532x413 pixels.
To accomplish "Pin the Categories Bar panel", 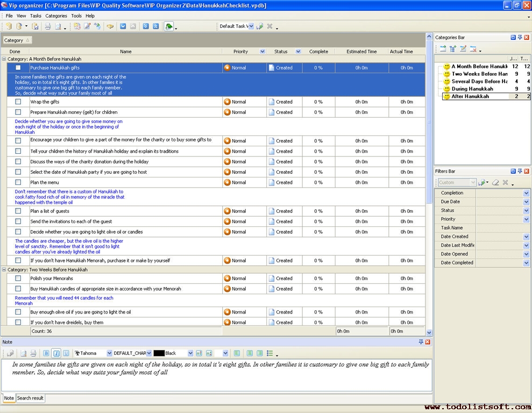I will tap(520, 38).
